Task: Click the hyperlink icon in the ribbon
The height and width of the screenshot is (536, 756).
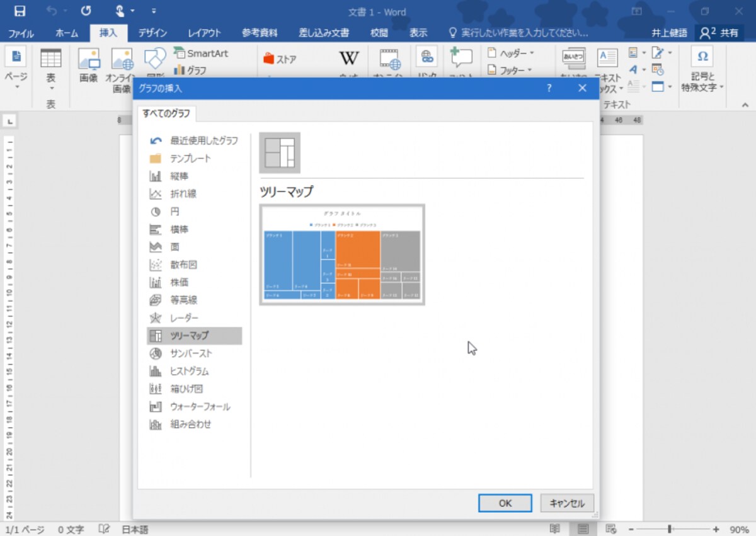Action: click(x=427, y=58)
